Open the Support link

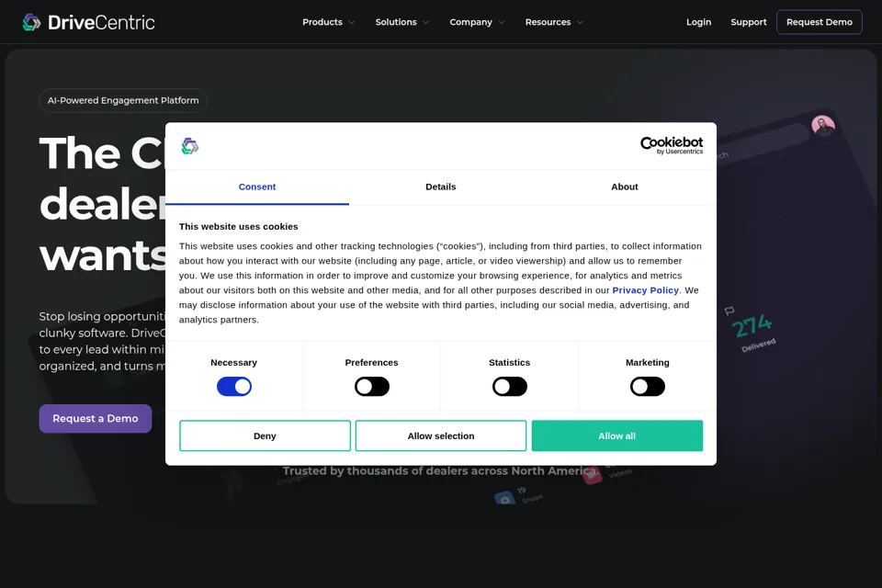(x=749, y=22)
